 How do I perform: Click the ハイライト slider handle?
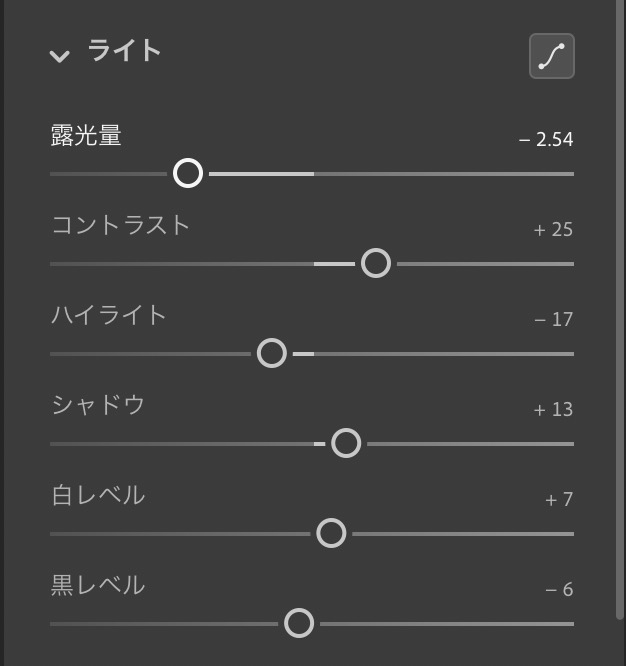pos(272,353)
